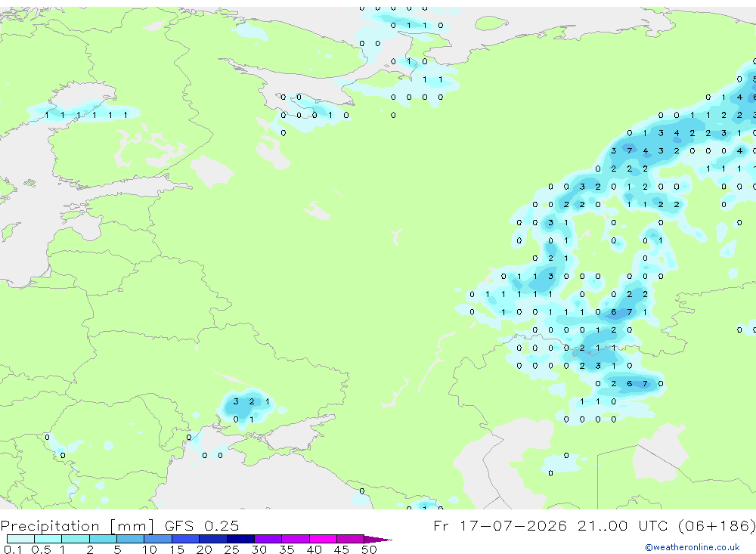Click the '10' legend label

pyautogui.click(x=150, y=549)
